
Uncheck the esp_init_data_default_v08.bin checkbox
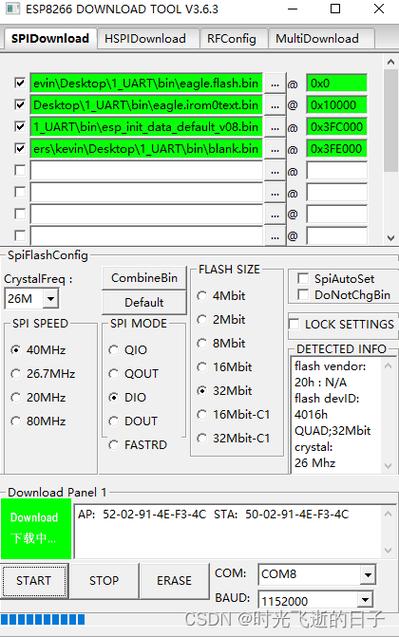coord(20,126)
